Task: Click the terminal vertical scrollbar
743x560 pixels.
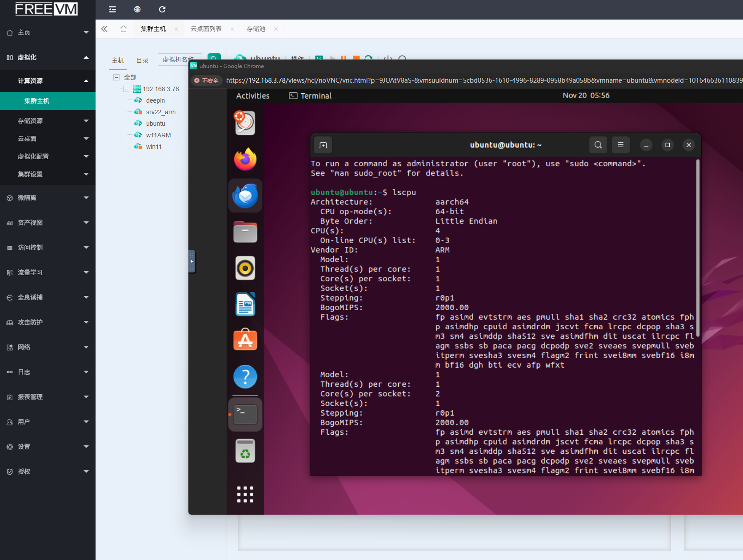Action: point(698,249)
